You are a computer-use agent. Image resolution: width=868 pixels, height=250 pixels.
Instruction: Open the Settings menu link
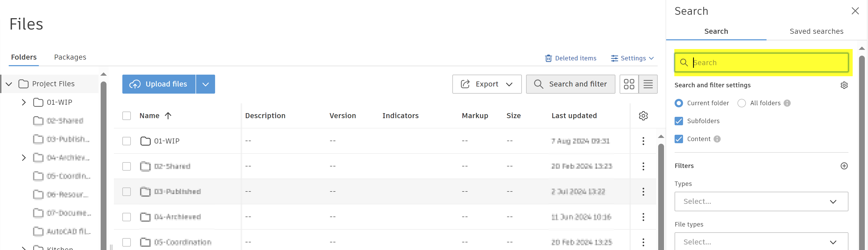633,58
